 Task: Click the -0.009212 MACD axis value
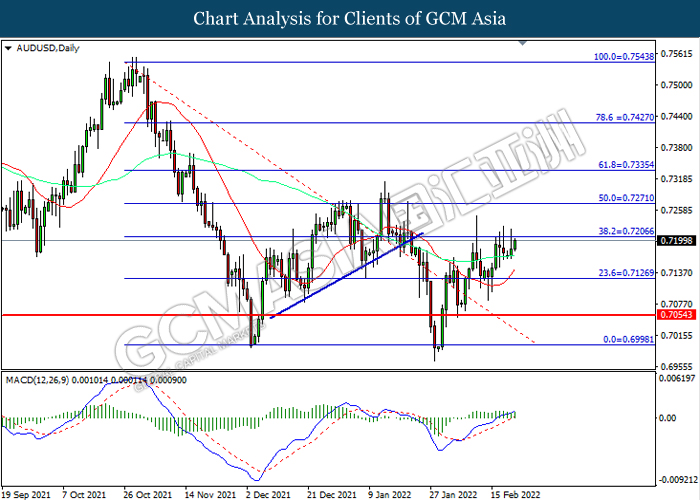click(677, 480)
